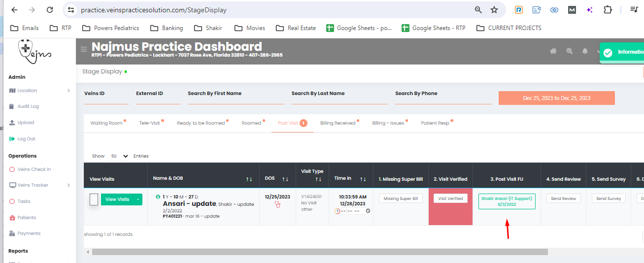Switch to the Waiting Room tab

click(106, 123)
